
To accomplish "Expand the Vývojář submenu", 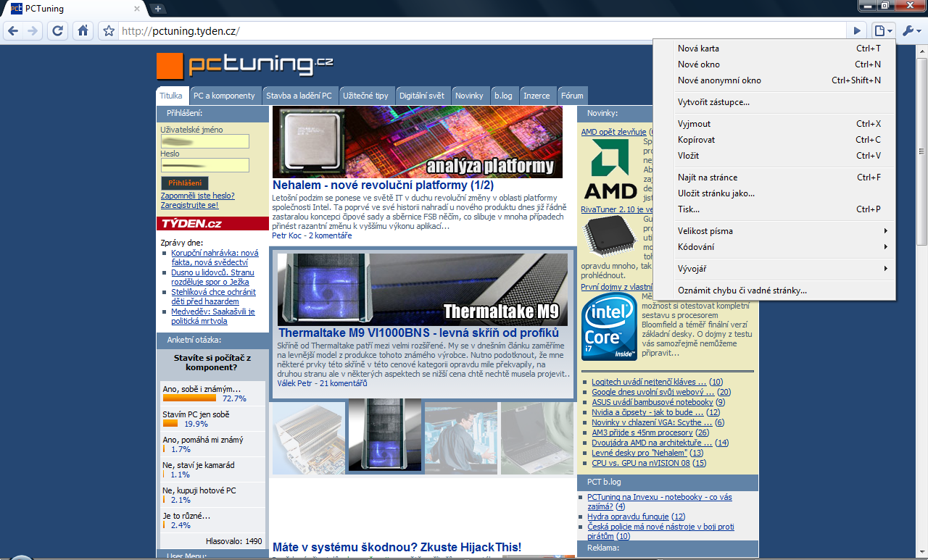I will point(774,269).
